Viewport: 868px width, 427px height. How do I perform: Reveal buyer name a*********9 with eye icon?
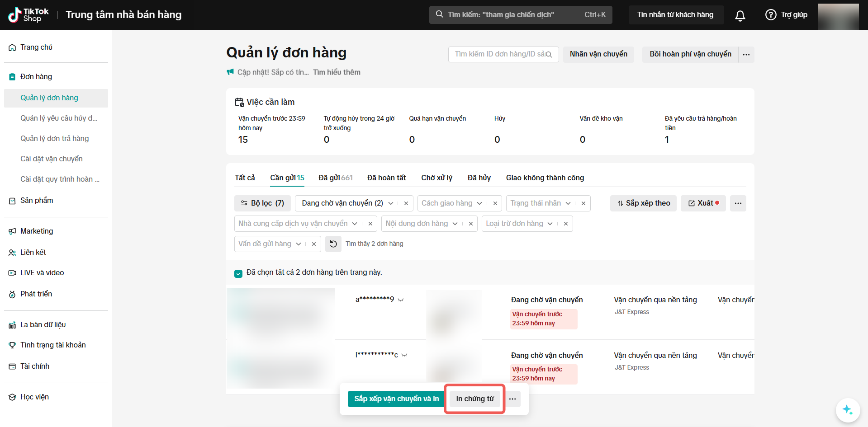[x=401, y=300]
